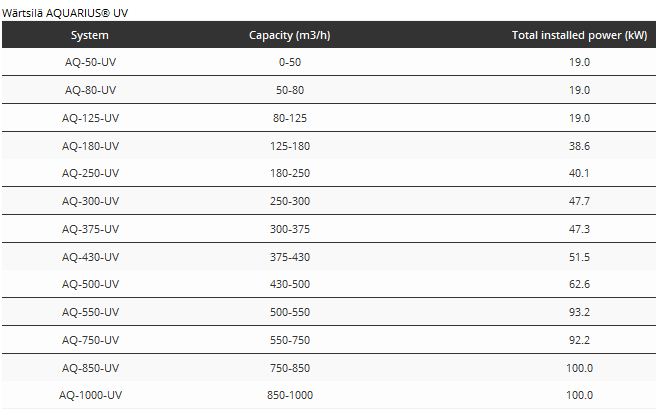
Task: Click the AQ-125-UV row label
Action: point(90,118)
